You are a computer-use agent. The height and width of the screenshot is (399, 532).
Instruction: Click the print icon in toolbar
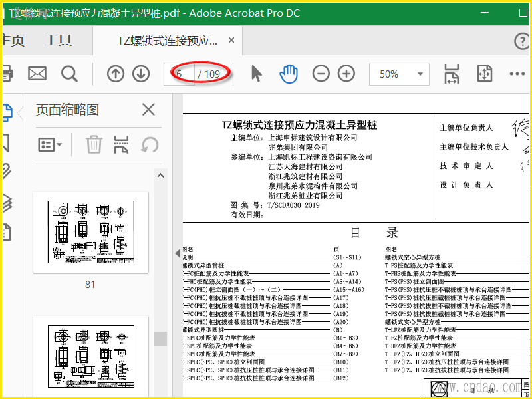coord(7,74)
